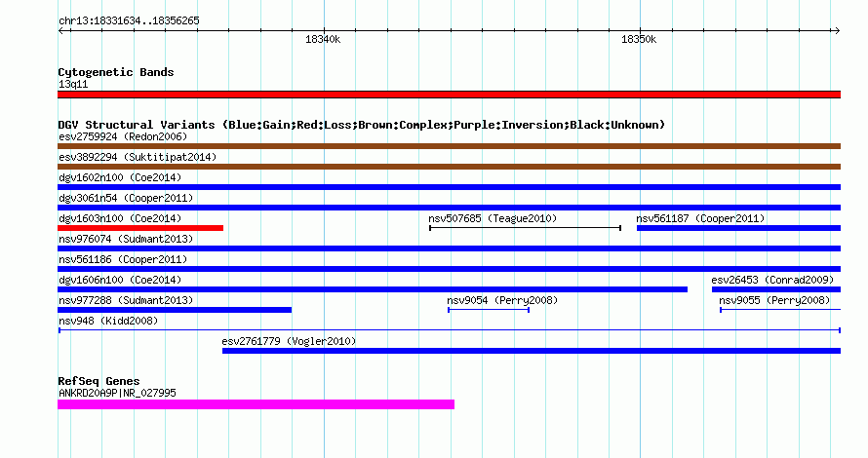
Task: Select the nsv9055 (Perry2008) variant line
Action: pyautogui.click(x=780, y=310)
